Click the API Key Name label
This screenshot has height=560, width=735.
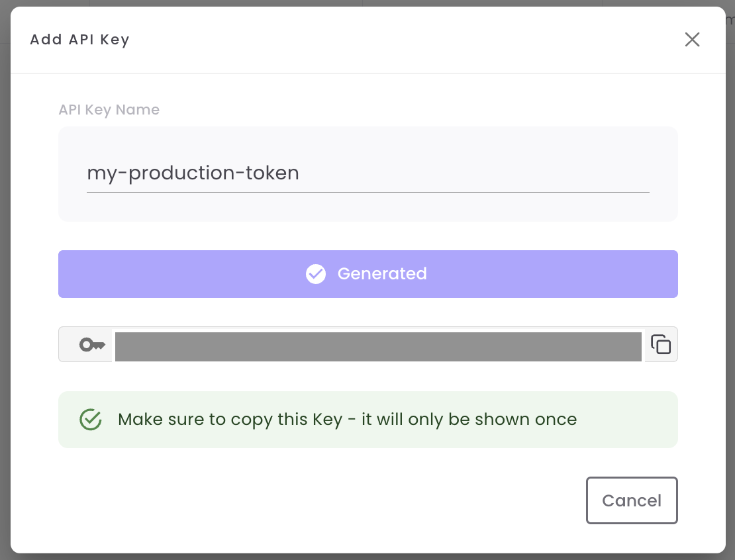109,110
